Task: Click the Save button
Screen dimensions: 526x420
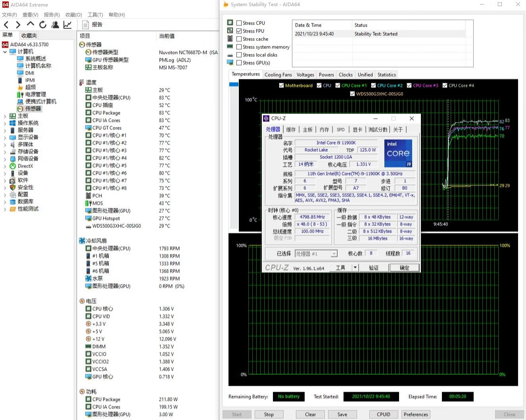Action: [342, 414]
